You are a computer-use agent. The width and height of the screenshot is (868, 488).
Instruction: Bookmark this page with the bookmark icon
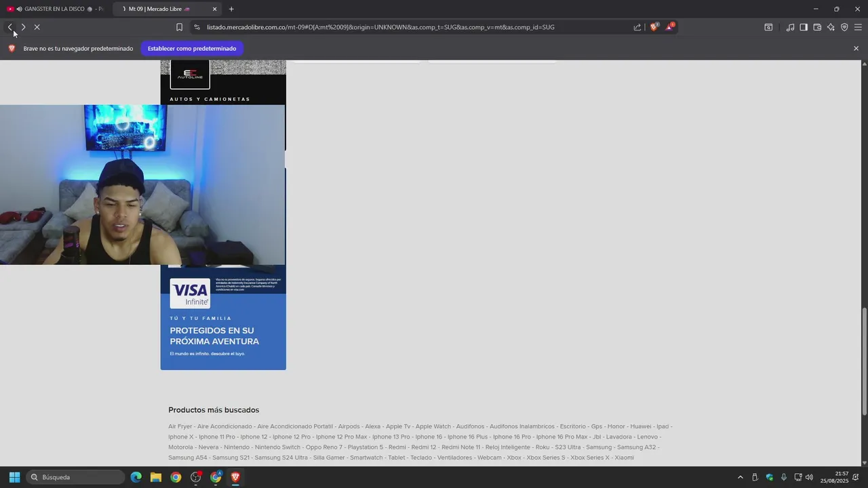tap(179, 27)
